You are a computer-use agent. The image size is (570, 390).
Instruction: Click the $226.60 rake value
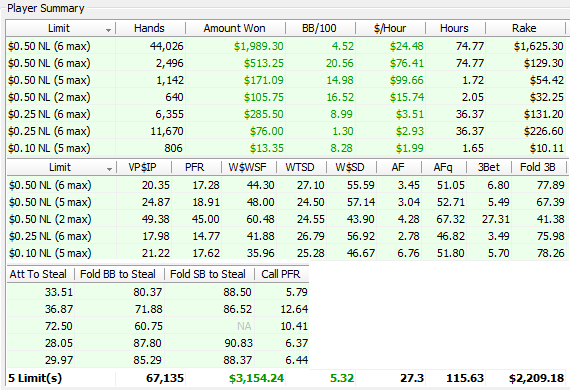[x=544, y=132]
